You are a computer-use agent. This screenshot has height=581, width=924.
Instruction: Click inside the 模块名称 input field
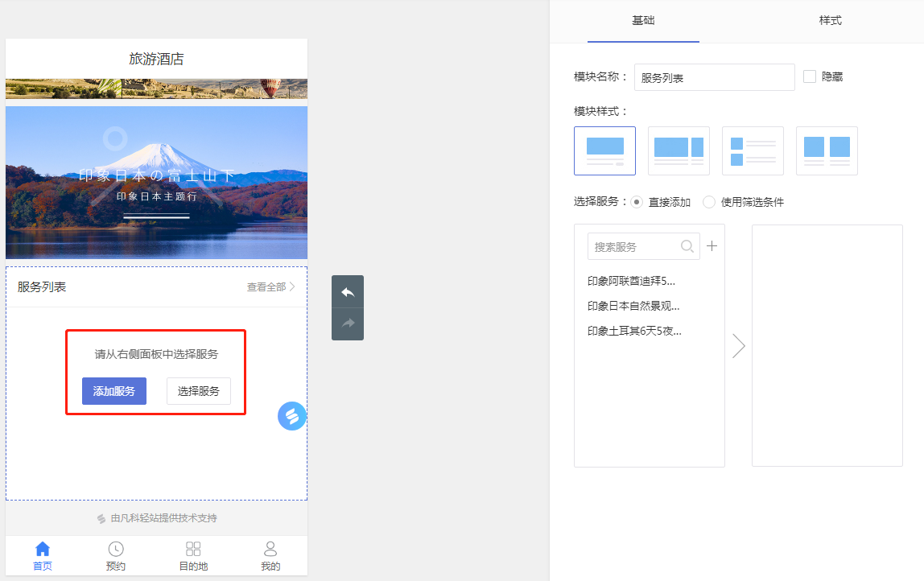coord(713,76)
